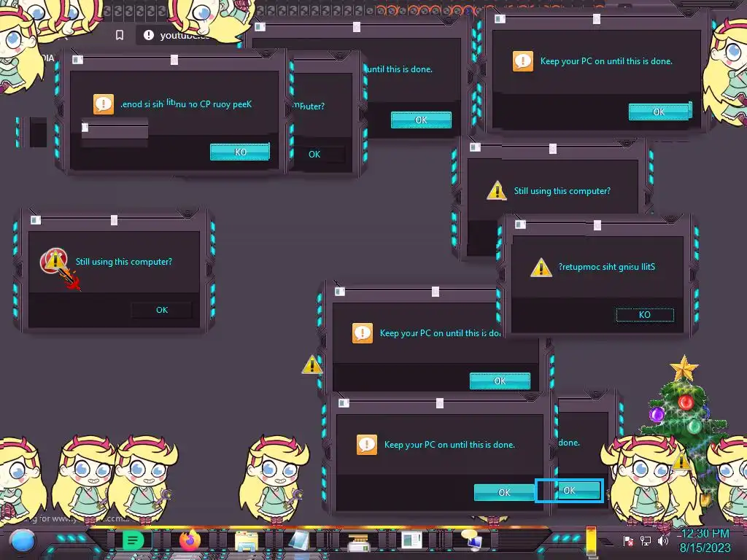Click OK in partial dialog showing only 'done.'
The height and width of the screenshot is (560, 747).
click(x=569, y=491)
